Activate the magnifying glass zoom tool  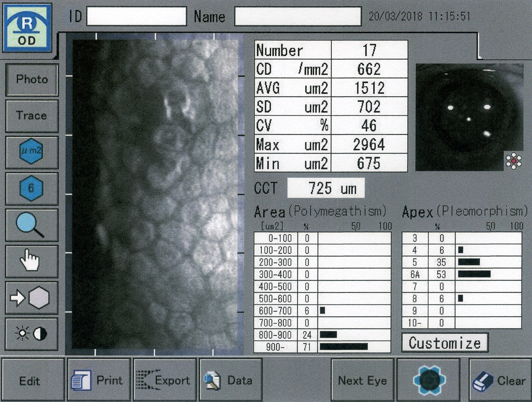[32, 225]
